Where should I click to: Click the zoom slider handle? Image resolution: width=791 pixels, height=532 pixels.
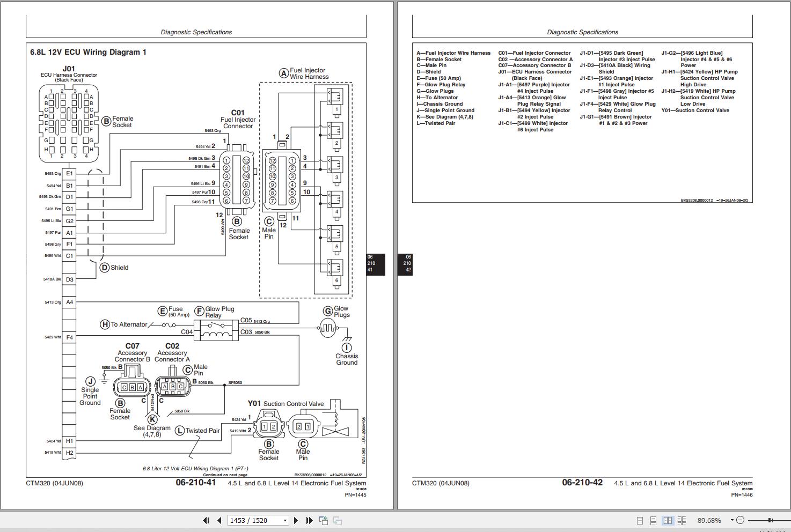click(770, 520)
